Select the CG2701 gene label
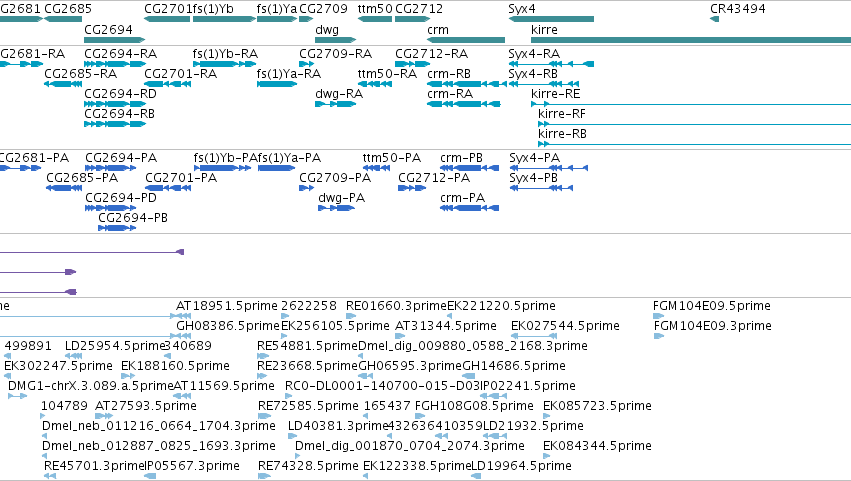Image resolution: width=851 pixels, height=481 pixels. [x=168, y=9]
